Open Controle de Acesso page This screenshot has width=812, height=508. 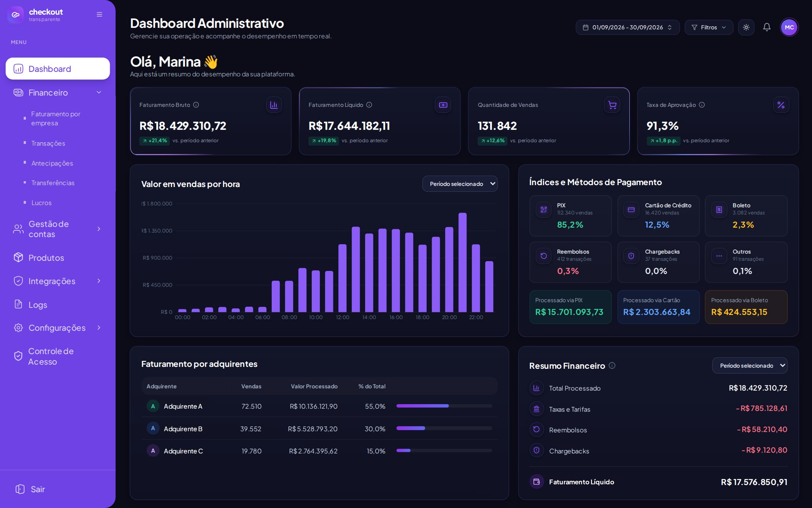click(58, 356)
